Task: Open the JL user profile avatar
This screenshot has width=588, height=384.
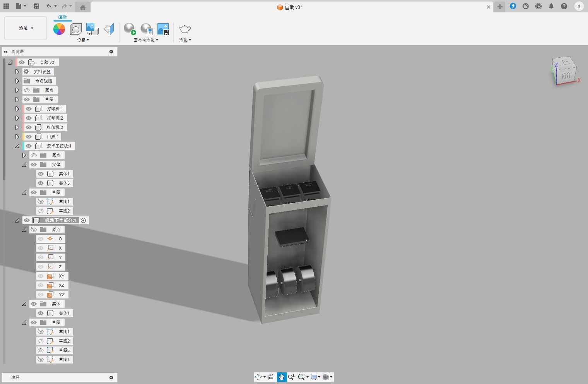Action: tap(579, 6)
